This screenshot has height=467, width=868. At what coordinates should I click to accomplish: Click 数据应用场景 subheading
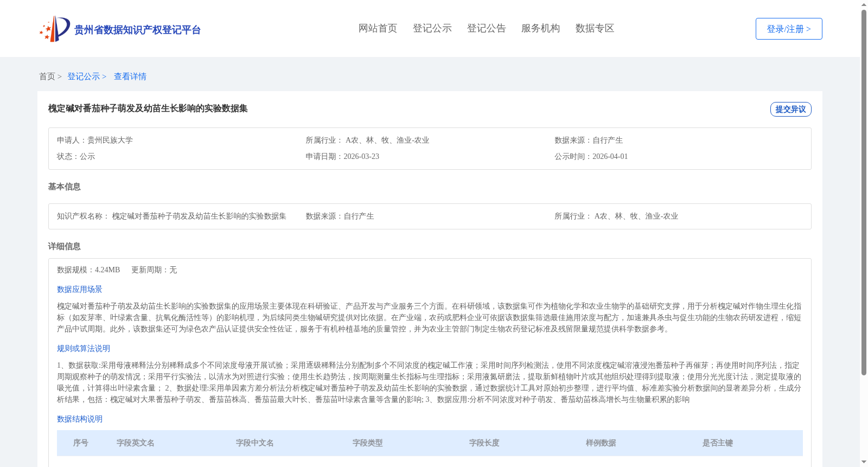(80, 289)
